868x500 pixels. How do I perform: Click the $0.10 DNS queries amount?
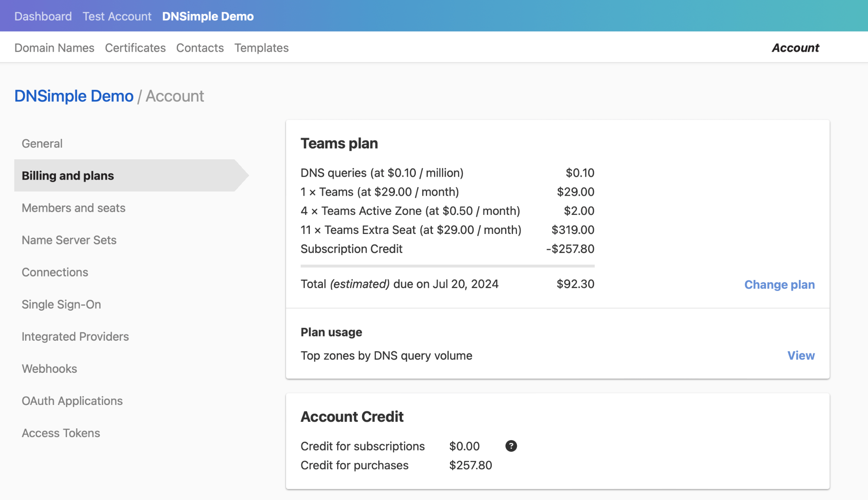[x=580, y=173]
